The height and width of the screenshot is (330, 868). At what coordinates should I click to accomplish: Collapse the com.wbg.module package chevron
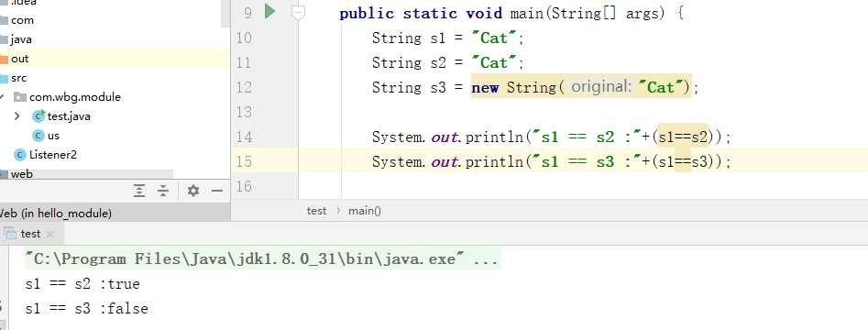pyautogui.click(x=2, y=97)
